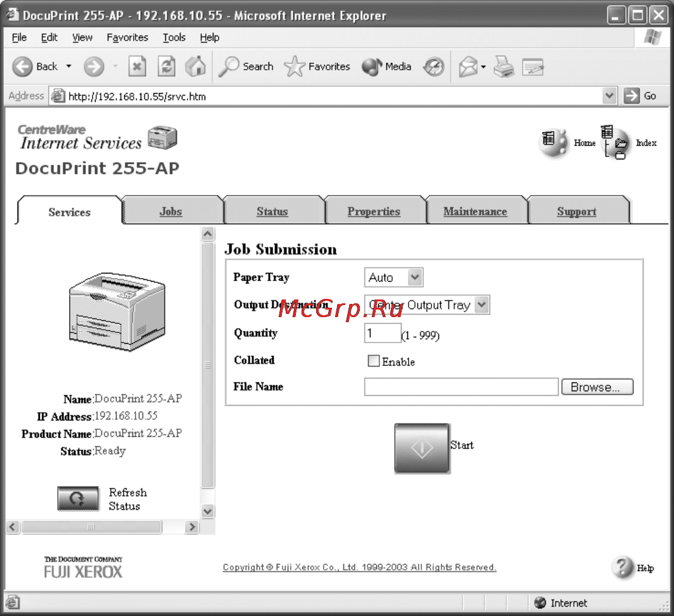Open the View menu
This screenshot has width=674, height=616.
click(82, 38)
